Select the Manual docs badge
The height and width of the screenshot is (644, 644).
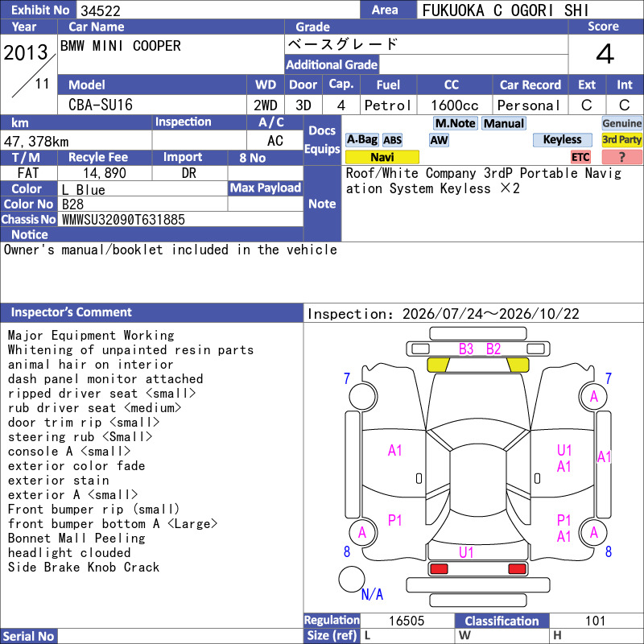point(504,123)
